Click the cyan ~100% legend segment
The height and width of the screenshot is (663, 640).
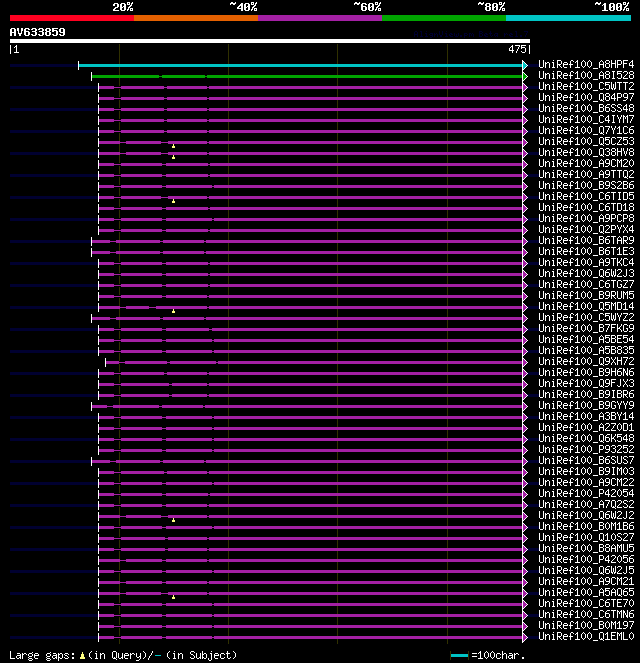point(568,18)
